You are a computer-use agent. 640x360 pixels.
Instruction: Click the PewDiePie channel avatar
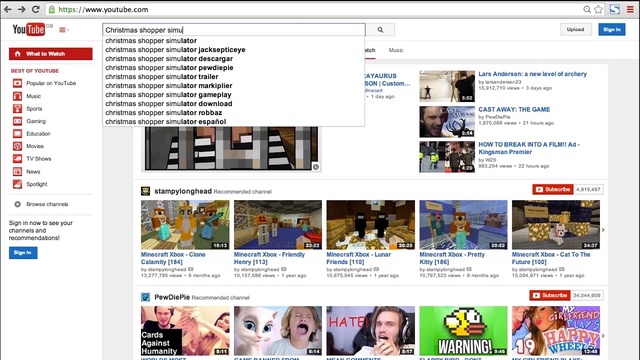point(145,297)
